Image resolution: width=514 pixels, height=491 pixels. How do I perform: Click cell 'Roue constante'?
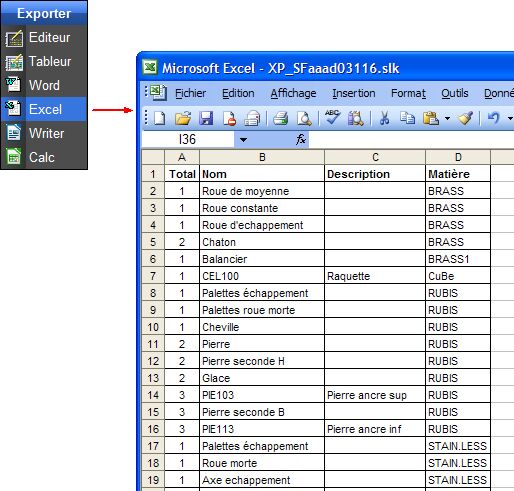[x=262, y=208]
